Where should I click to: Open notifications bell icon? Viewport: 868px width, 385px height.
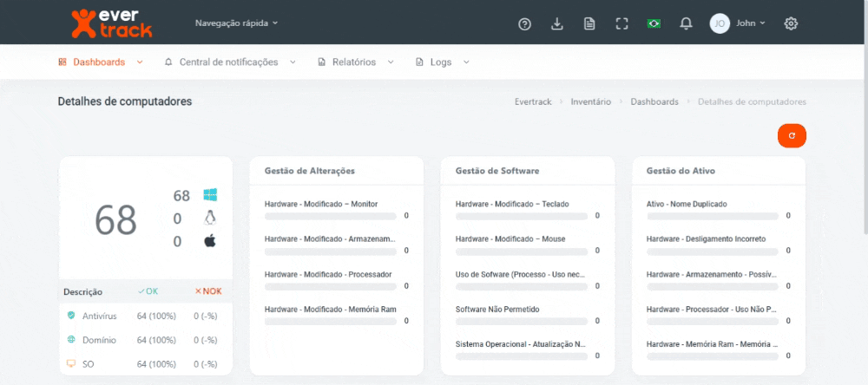point(687,23)
